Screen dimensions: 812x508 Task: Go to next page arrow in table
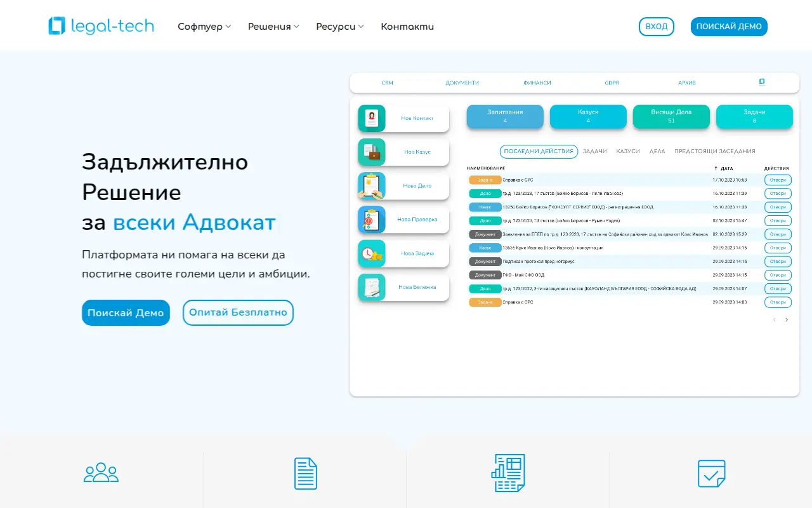click(787, 320)
